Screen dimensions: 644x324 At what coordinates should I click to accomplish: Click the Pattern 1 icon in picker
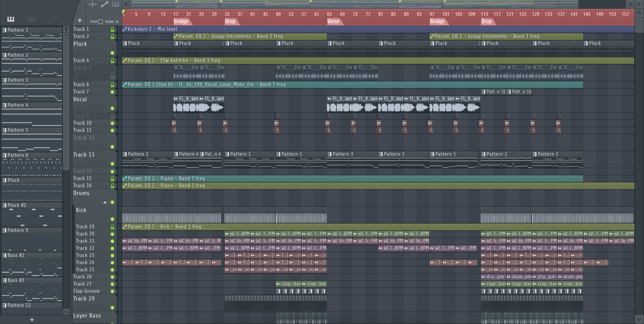coord(4,30)
